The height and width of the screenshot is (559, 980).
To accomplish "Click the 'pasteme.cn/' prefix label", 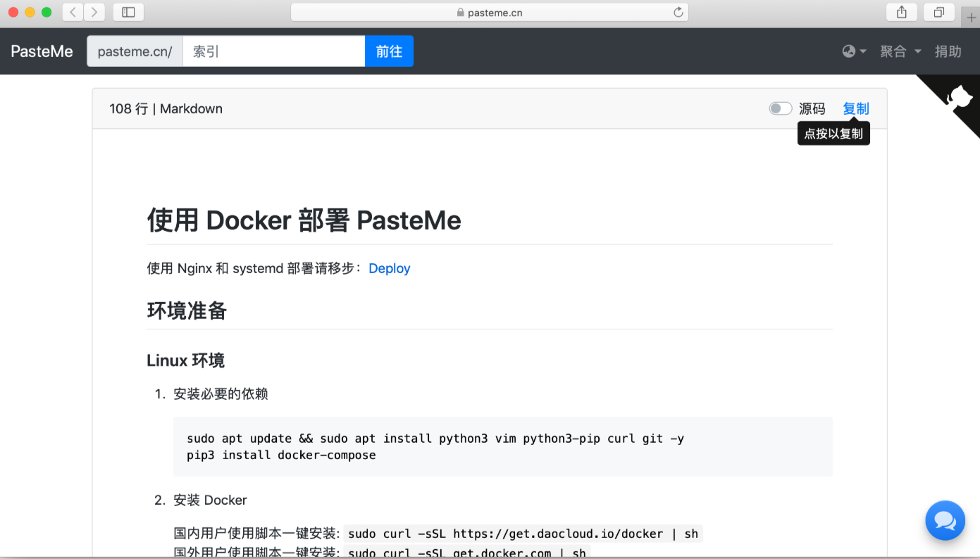I will [135, 51].
